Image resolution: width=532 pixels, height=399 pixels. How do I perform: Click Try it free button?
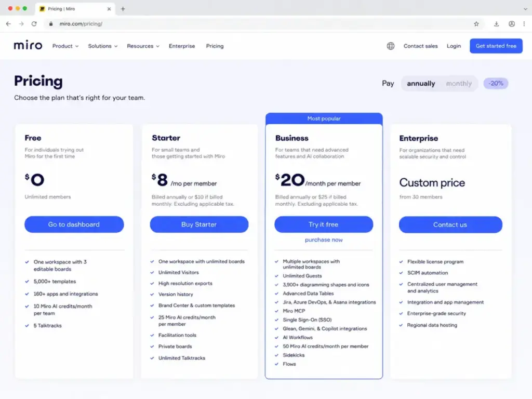coord(324,224)
